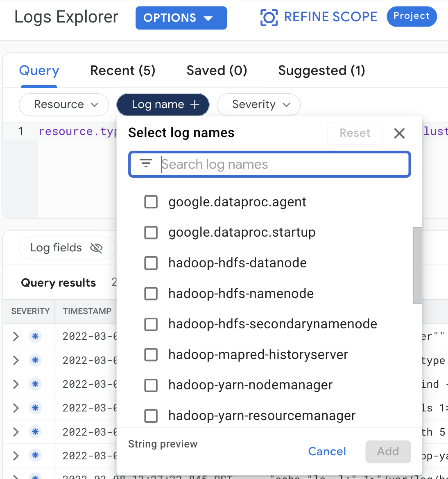Click first log row's blue severity icon
Viewport: 448px width, 479px height.
click(x=35, y=337)
